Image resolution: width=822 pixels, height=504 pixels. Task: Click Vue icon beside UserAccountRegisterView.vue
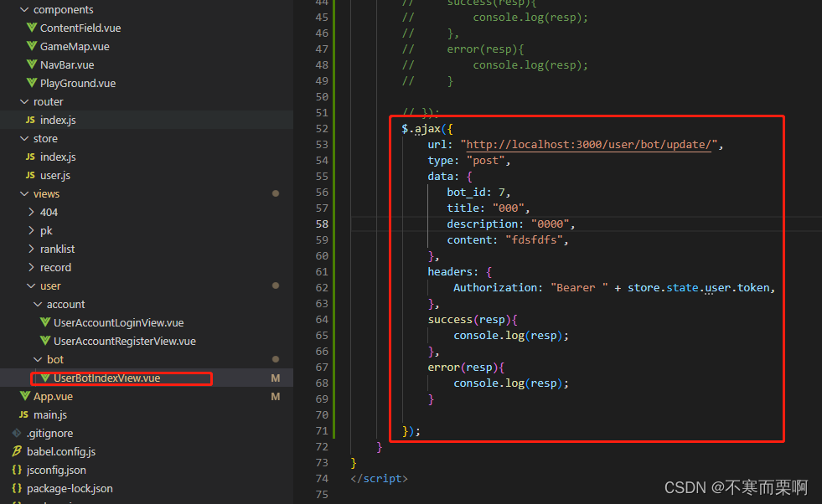pyautogui.click(x=45, y=341)
